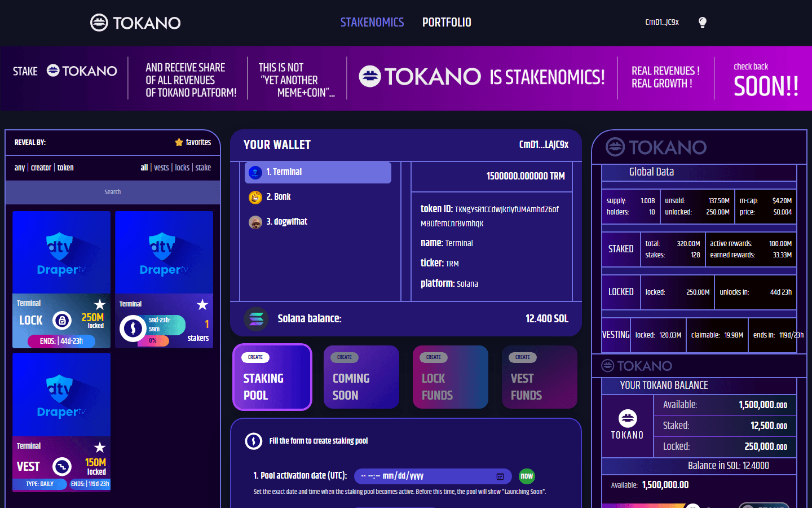Image resolution: width=812 pixels, height=508 pixels.
Task: Click the 1500000.000000 TRM balance
Action: 526,176
